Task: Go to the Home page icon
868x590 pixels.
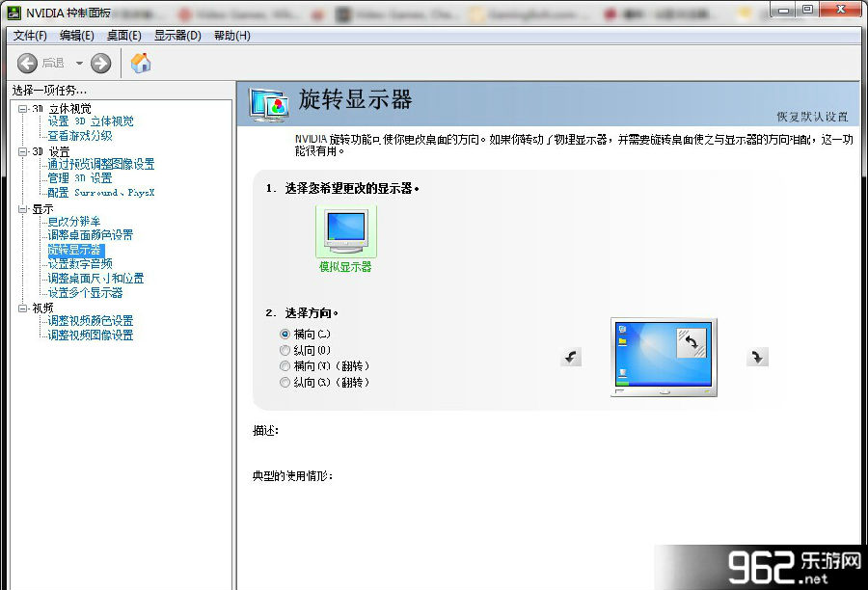Action: tap(141, 63)
